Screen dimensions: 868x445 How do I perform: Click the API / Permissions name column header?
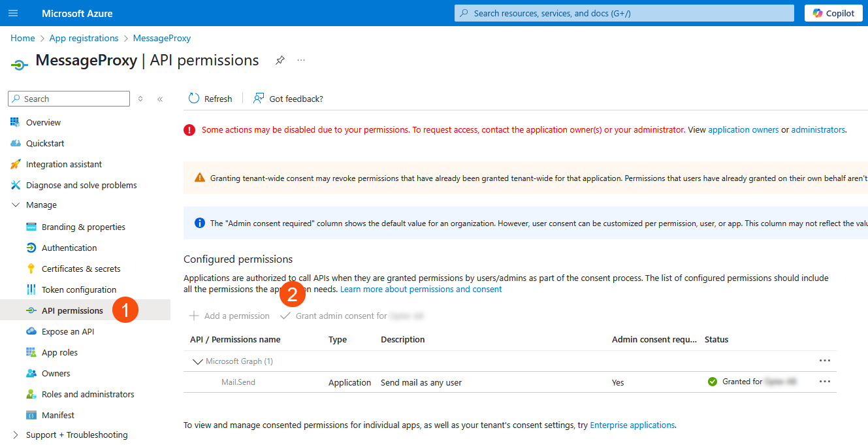[235, 339]
